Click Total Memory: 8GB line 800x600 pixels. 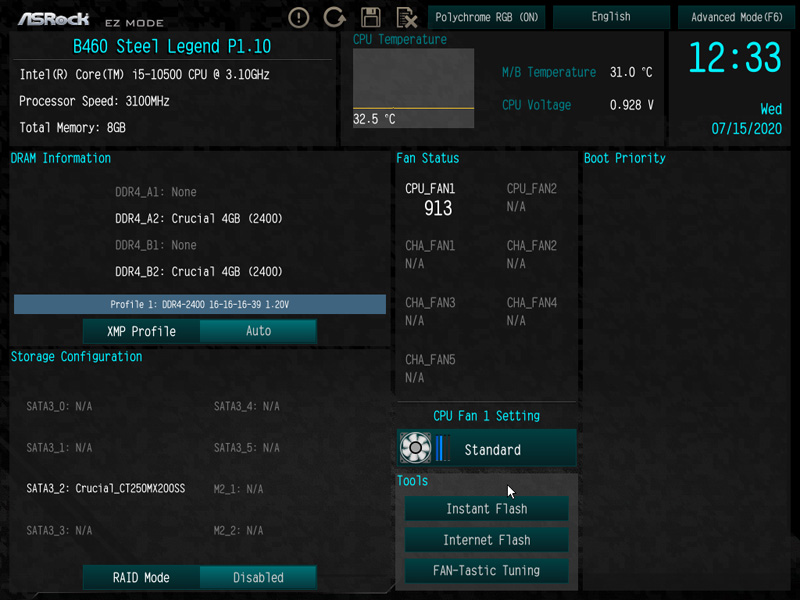(x=72, y=128)
